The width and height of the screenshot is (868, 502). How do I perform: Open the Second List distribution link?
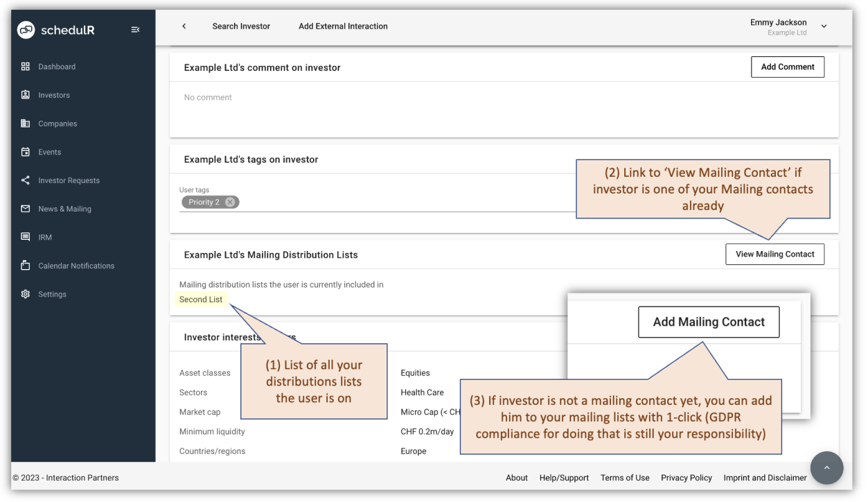pyautogui.click(x=200, y=300)
